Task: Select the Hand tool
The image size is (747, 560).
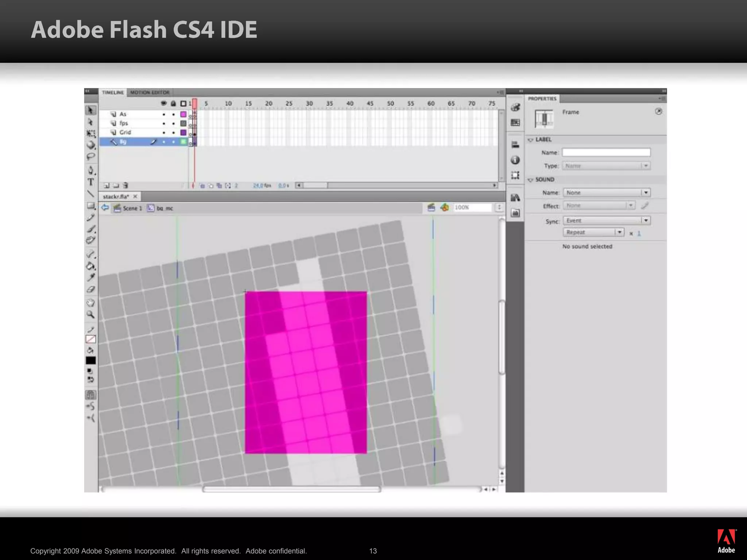Action: tap(90, 303)
